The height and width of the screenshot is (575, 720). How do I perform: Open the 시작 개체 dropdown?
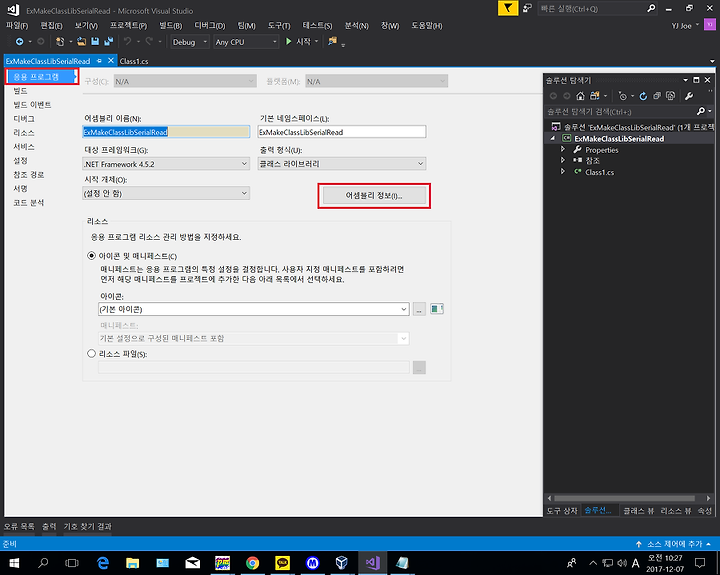click(x=166, y=193)
